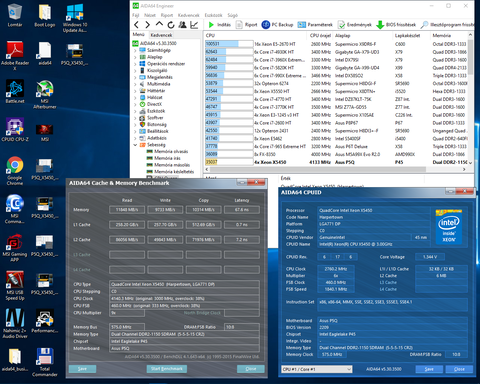The width and height of the screenshot is (480, 384).
Task: Expand the DirectX tree node
Action: tap(135, 104)
